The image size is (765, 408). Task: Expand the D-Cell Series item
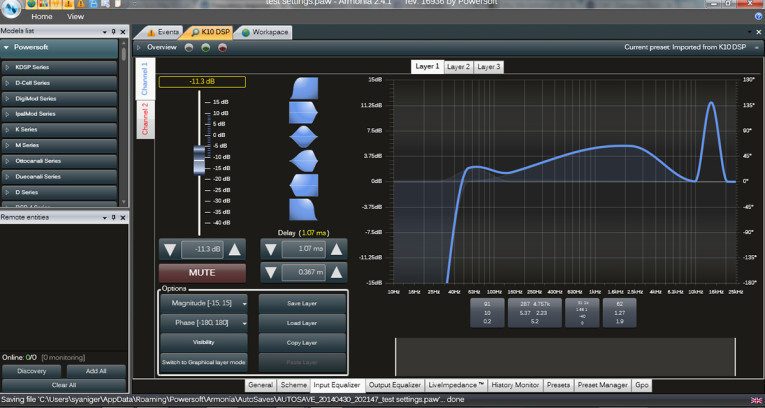point(7,83)
